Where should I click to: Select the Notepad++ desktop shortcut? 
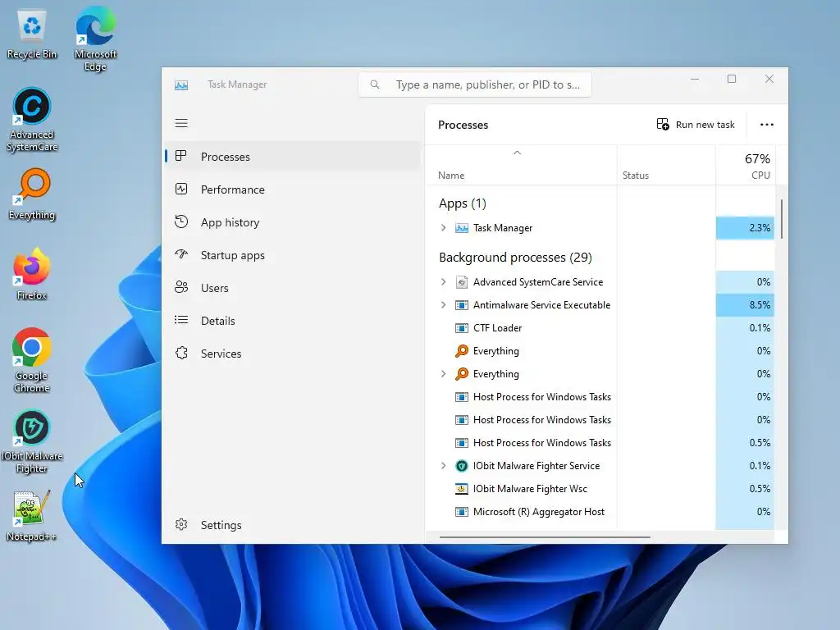click(32, 515)
